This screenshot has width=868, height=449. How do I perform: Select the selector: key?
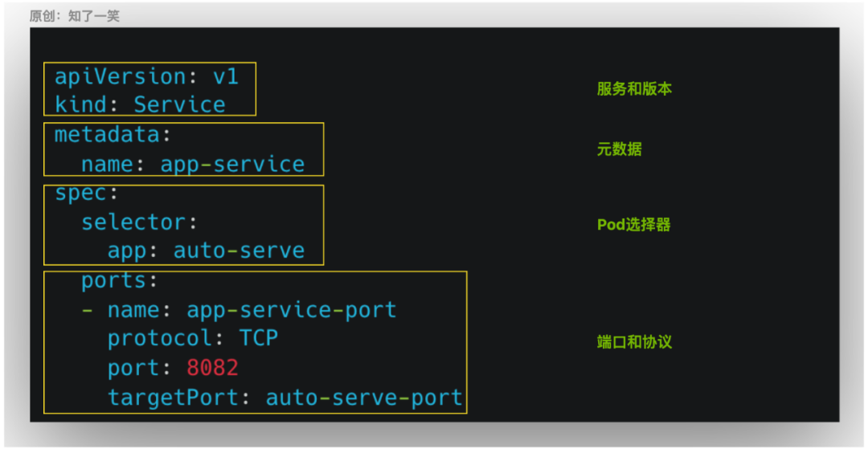(x=140, y=222)
